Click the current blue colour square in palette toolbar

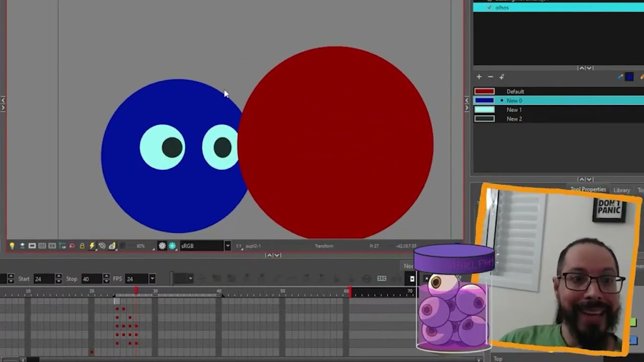pyautogui.click(x=629, y=77)
